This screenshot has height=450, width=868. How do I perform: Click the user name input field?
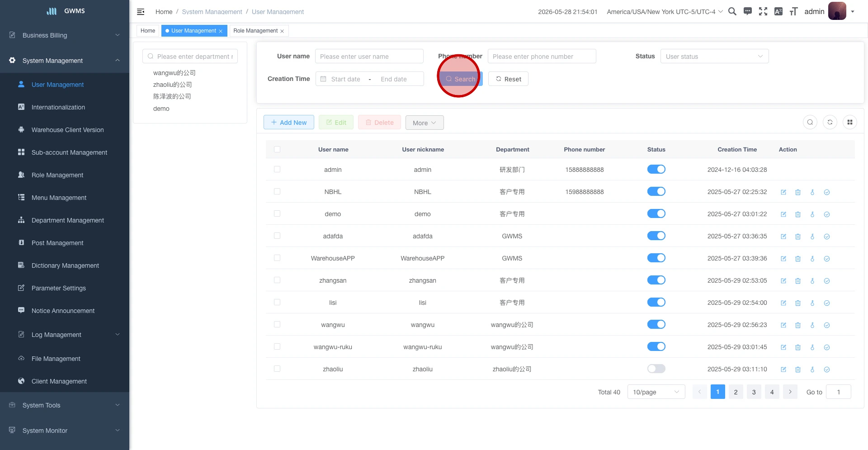coord(369,56)
